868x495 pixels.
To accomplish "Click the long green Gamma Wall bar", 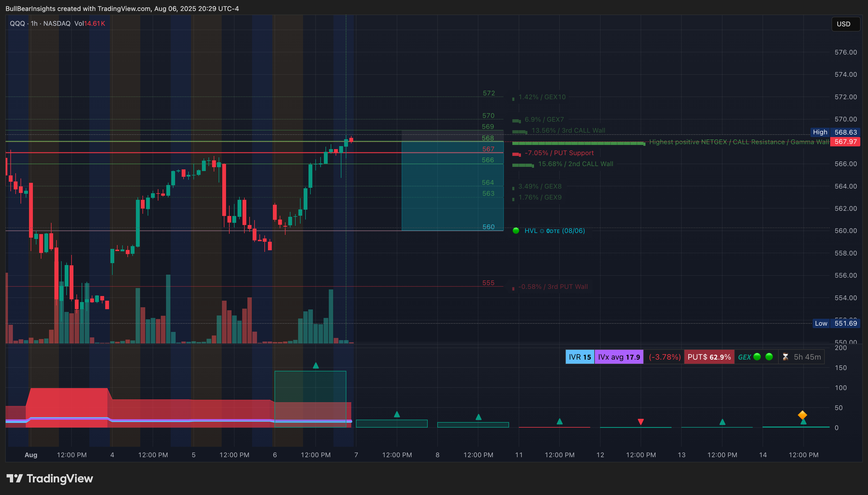I will point(578,144).
